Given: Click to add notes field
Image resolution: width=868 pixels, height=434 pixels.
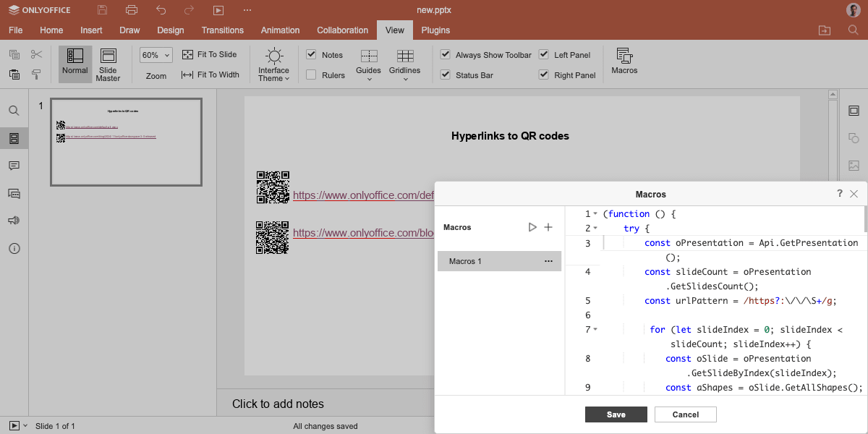Looking at the screenshot, I should point(278,404).
